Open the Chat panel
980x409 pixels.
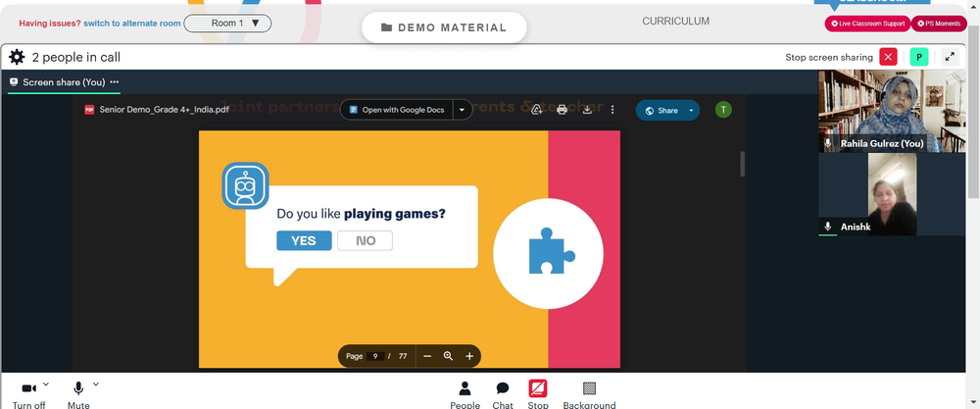point(503,394)
